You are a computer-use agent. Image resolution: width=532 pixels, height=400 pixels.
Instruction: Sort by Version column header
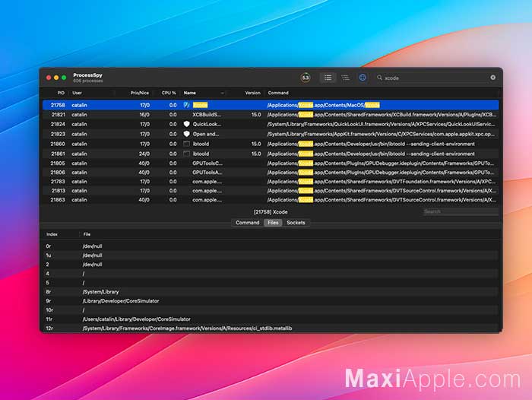coord(253,93)
